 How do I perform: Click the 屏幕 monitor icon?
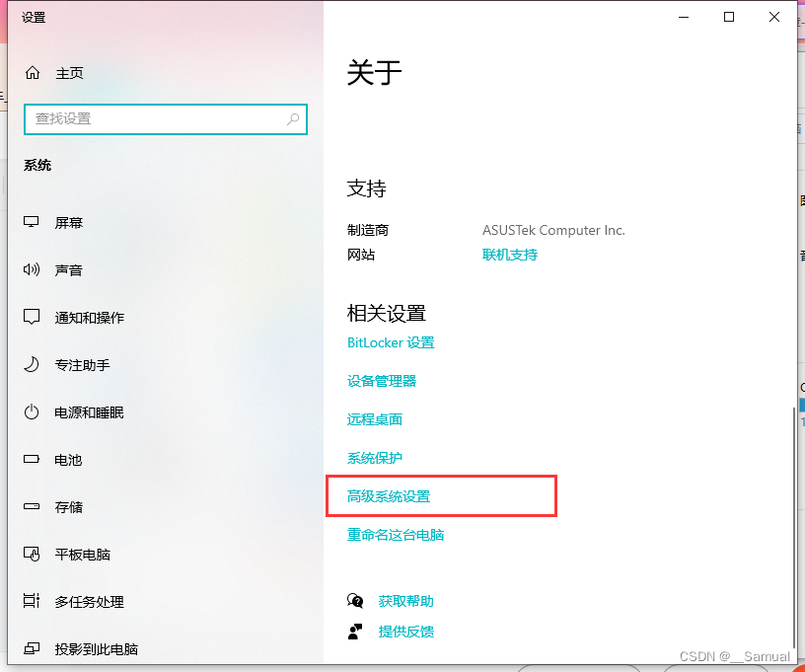(x=32, y=222)
